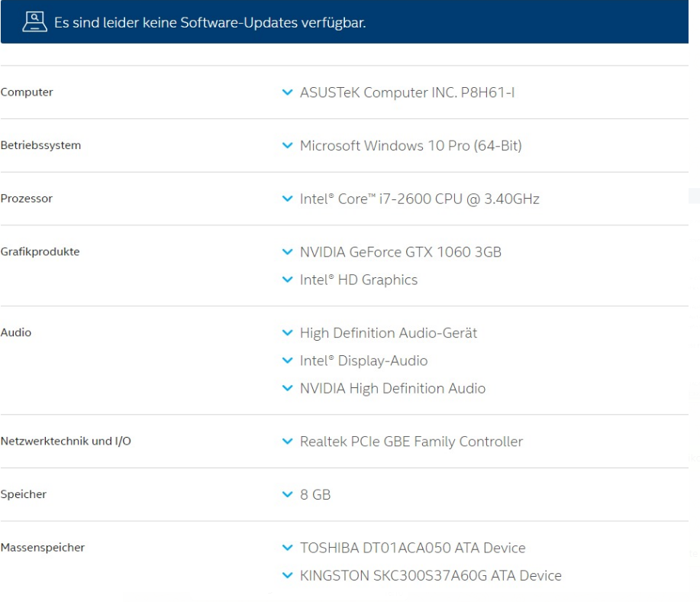This screenshot has width=700, height=602.
Task: Click the 'Audio' row label
Action: click(15, 332)
